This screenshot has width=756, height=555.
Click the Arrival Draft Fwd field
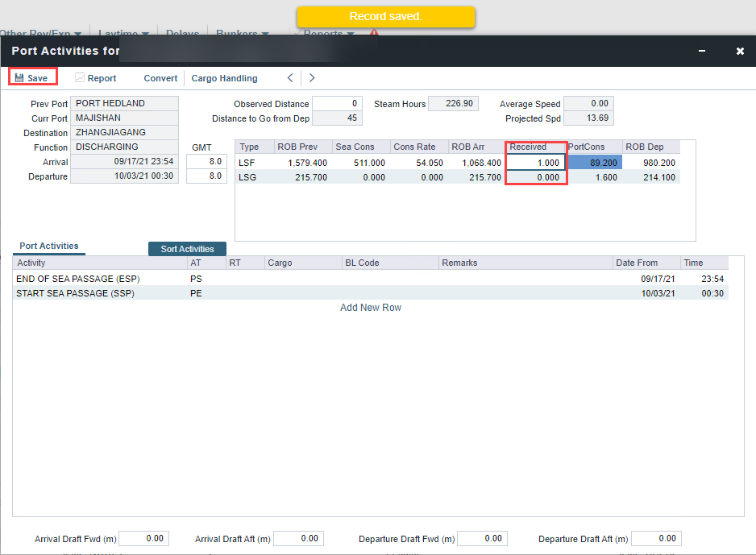(x=143, y=538)
